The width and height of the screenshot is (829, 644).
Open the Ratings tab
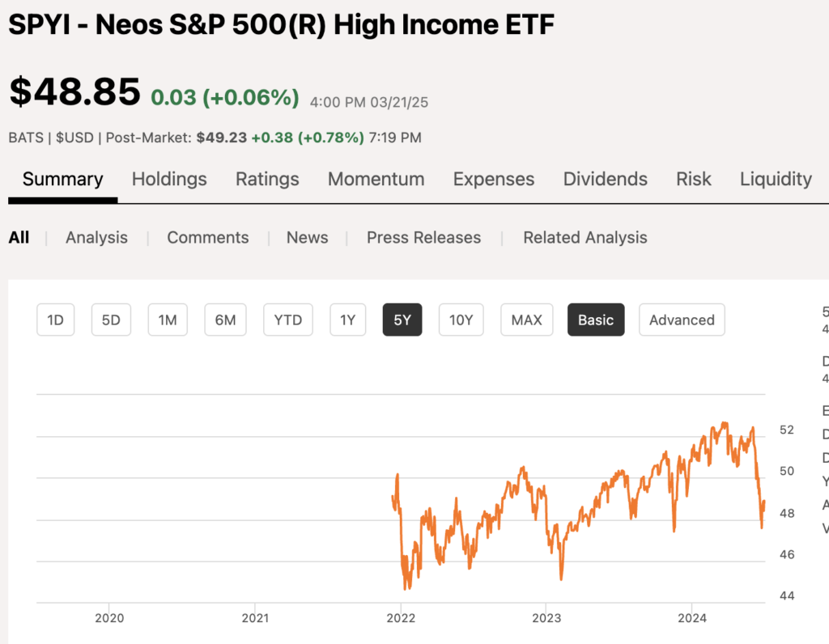(267, 179)
